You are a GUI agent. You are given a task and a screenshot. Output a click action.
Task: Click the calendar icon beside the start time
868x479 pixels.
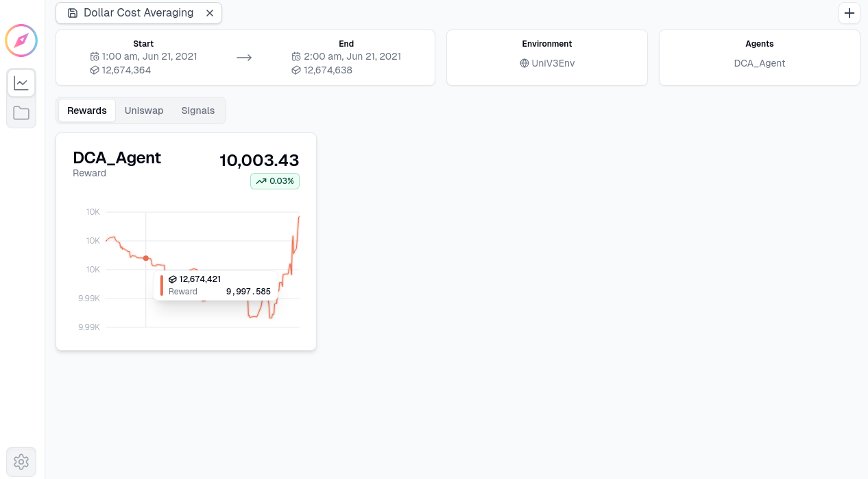coord(95,56)
